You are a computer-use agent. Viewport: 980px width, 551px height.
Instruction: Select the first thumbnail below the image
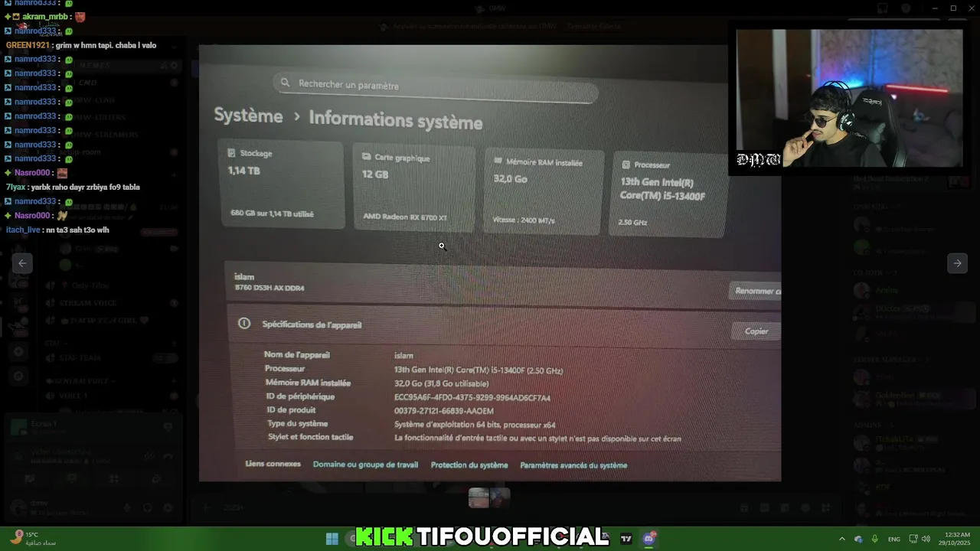(479, 497)
